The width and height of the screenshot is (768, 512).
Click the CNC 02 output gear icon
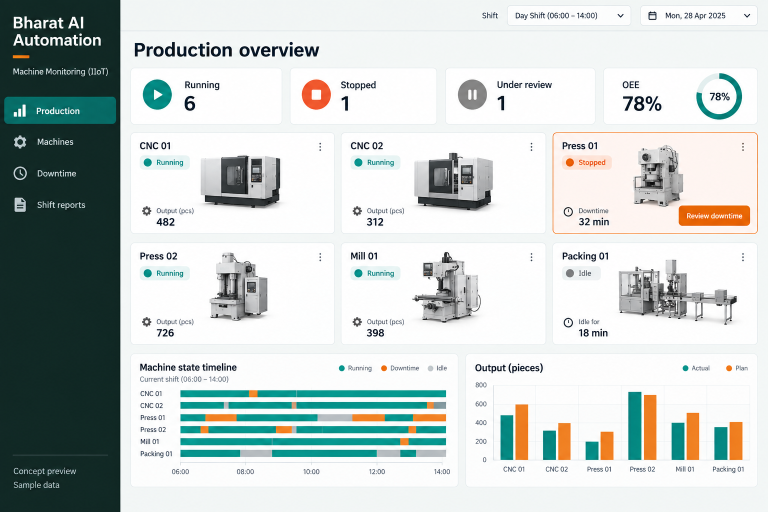357,211
